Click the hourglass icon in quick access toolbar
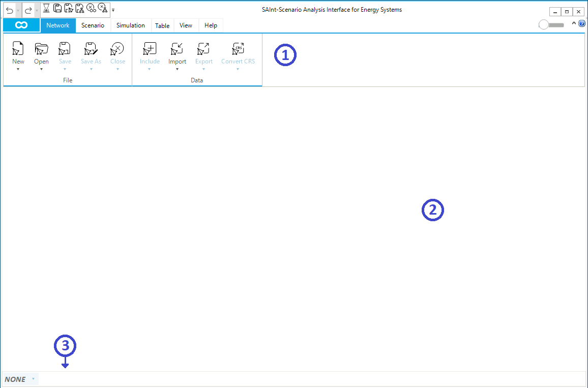The width and height of the screenshot is (588, 388). click(x=46, y=8)
